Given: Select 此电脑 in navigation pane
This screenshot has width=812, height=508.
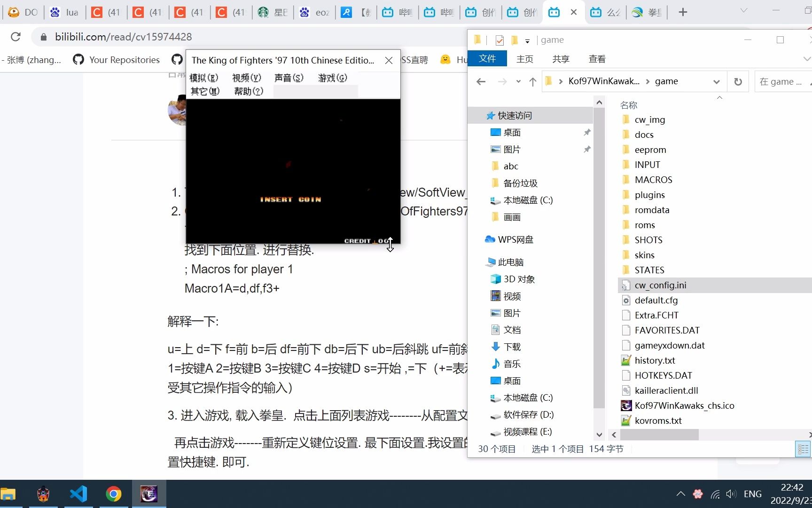Looking at the screenshot, I should [x=510, y=262].
